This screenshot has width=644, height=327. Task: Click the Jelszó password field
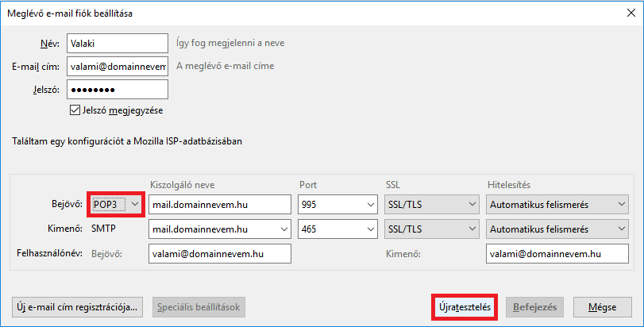pyautogui.click(x=118, y=90)
